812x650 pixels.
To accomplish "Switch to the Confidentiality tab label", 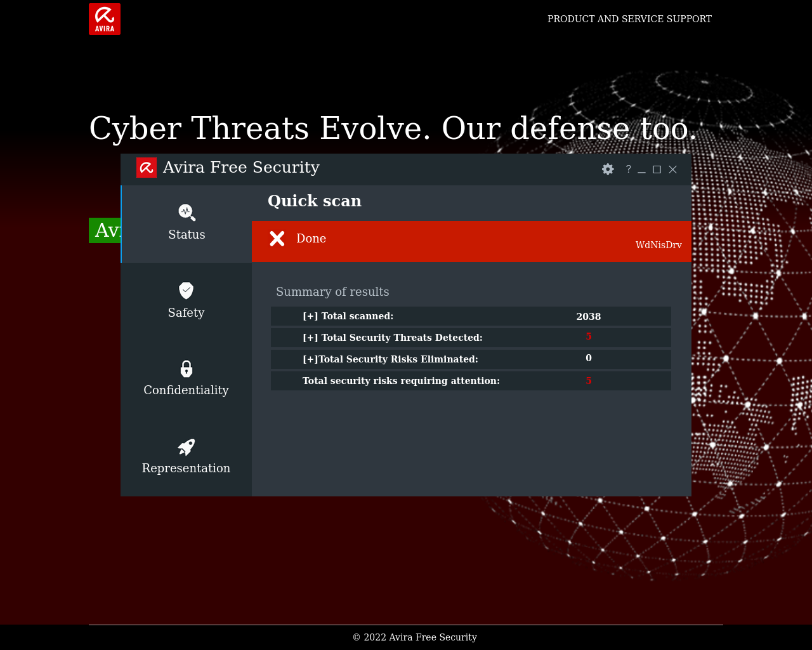I will pyautogui.click(x=186, y=390).
